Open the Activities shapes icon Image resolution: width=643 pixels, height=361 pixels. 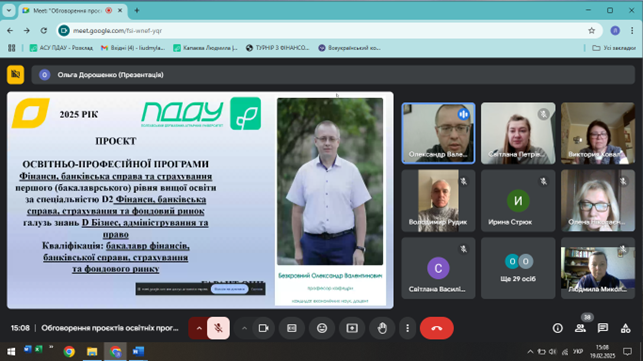pyautogui.click(x=625, y=328)
